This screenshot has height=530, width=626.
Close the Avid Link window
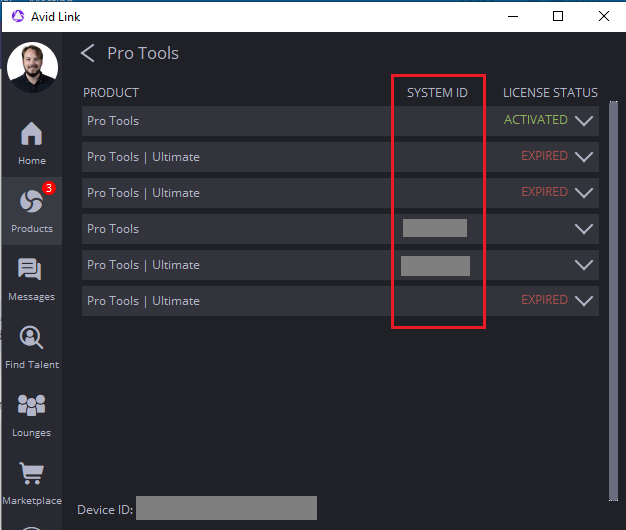[x=604, y=16]
